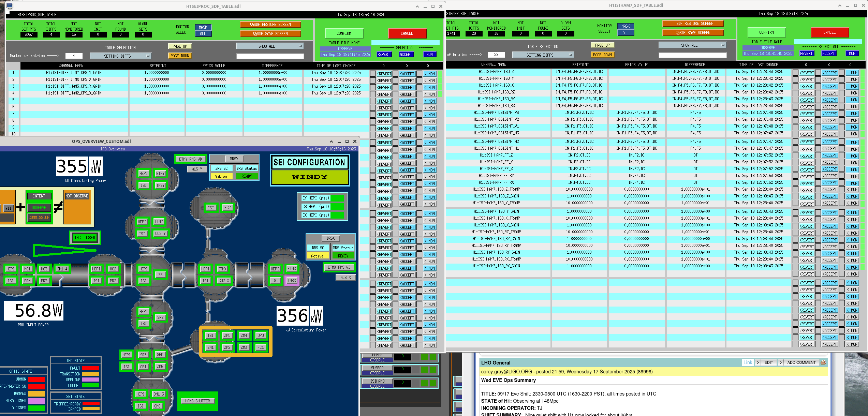
Task: Expand SHOW ALL dropdown in SEIPROC window
Action: [269, 46]
